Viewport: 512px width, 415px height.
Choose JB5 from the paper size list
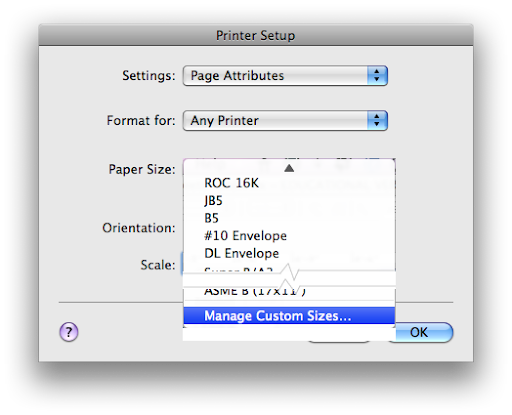click(289, 200)
